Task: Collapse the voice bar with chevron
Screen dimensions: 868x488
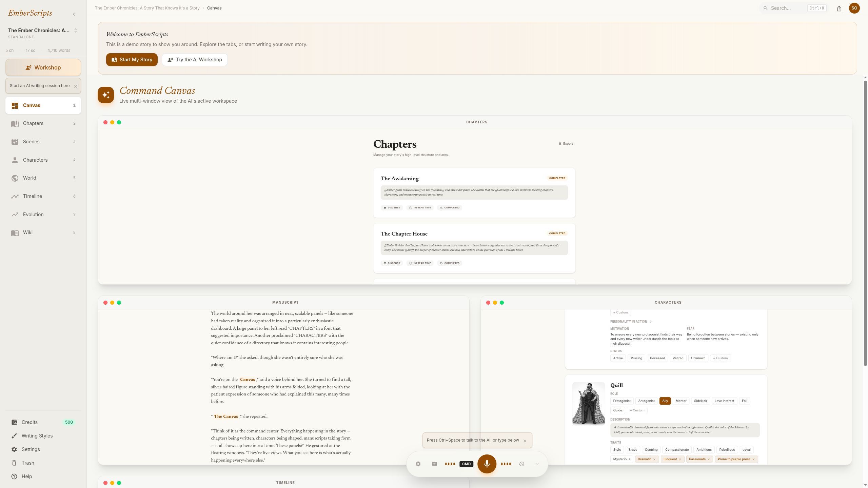Action: tap(537, 464)
